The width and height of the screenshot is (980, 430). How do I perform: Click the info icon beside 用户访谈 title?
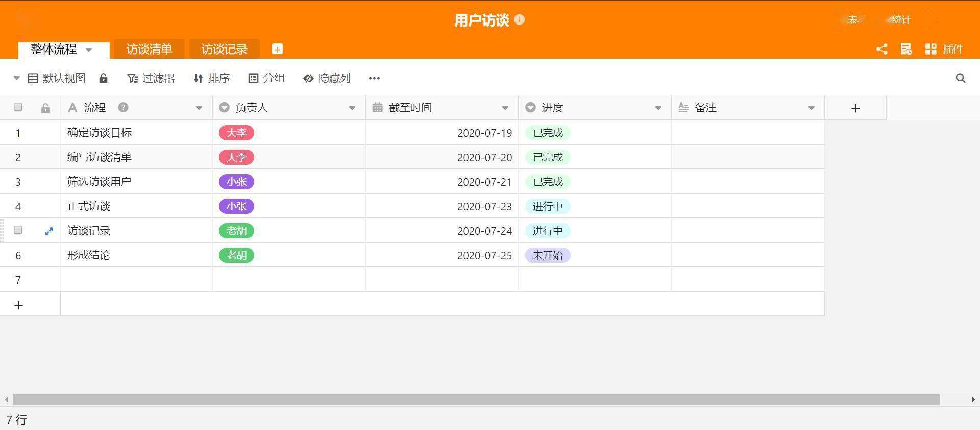[519, 20]
